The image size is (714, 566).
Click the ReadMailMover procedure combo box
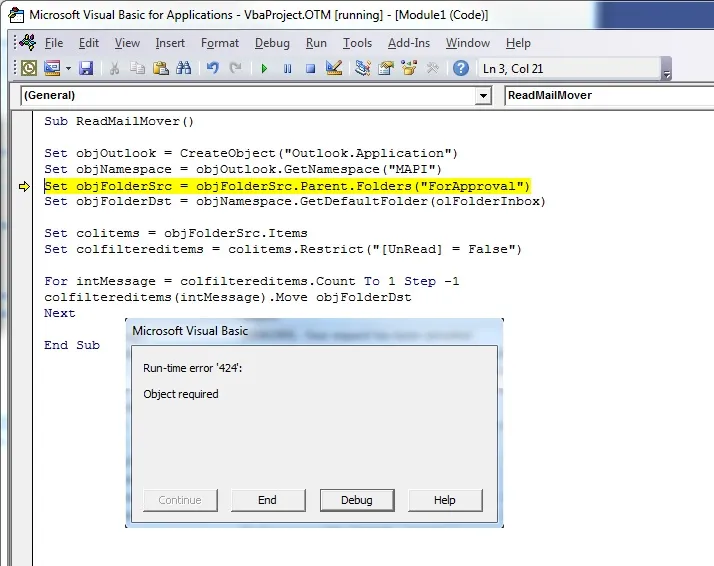[x=609, y=95]
